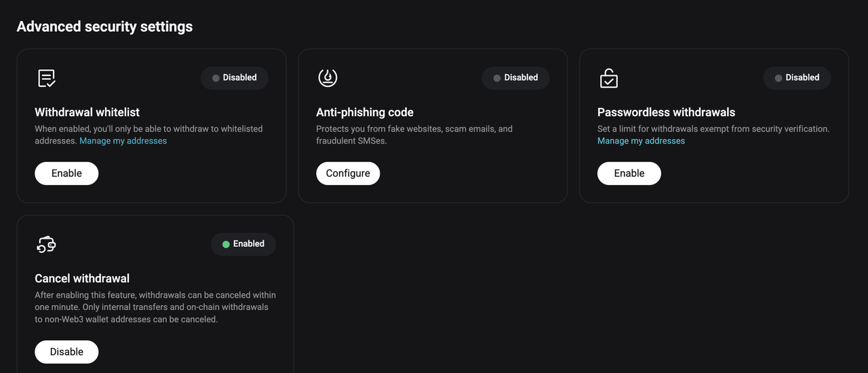The height and width of the screenshot is (373, 868).
Task: Open Manage my addresses under Withdrawal whitelist
Action: click(x=123, y=141)
